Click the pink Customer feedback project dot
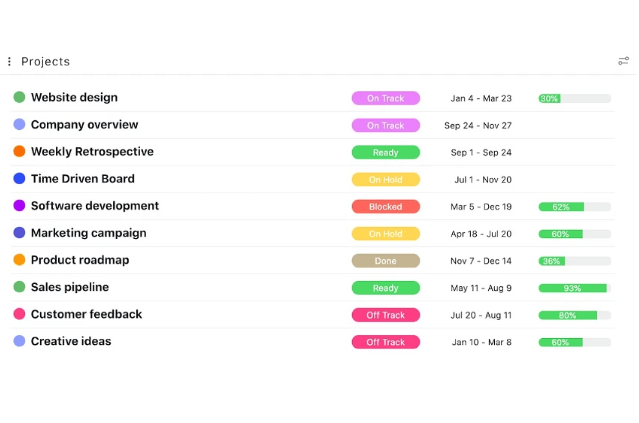639x423 pixels. click(19, 314)
